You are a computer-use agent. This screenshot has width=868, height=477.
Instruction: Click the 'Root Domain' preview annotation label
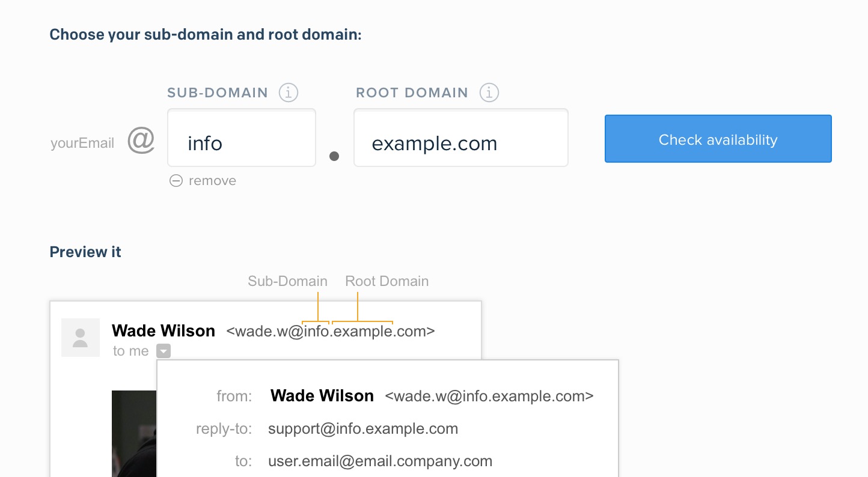click(387, 281)
